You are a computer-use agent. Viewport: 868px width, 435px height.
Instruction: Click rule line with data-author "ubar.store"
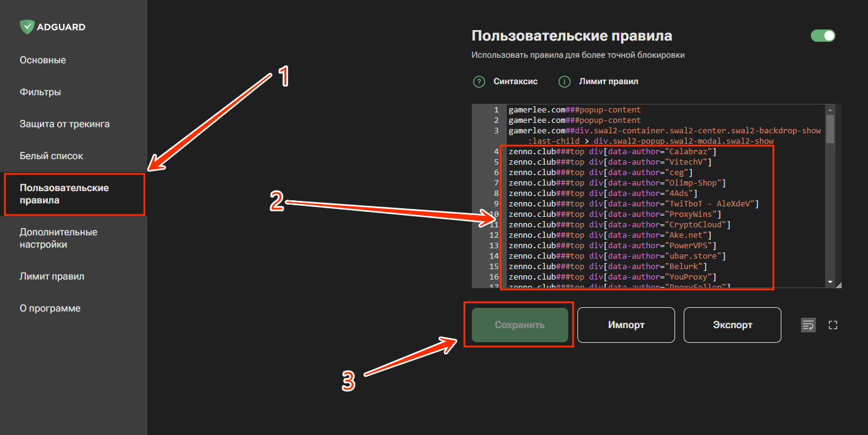pos(618,256)
